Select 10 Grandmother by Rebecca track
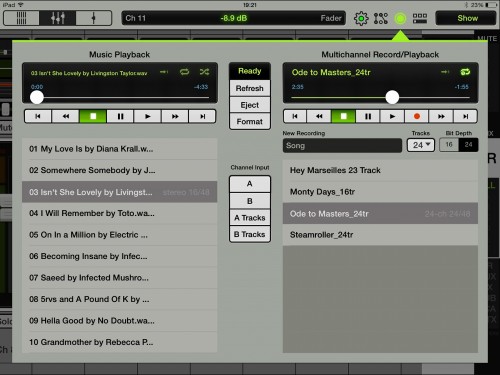The width and height of the screenshot is (500, 375). (119, 342)
